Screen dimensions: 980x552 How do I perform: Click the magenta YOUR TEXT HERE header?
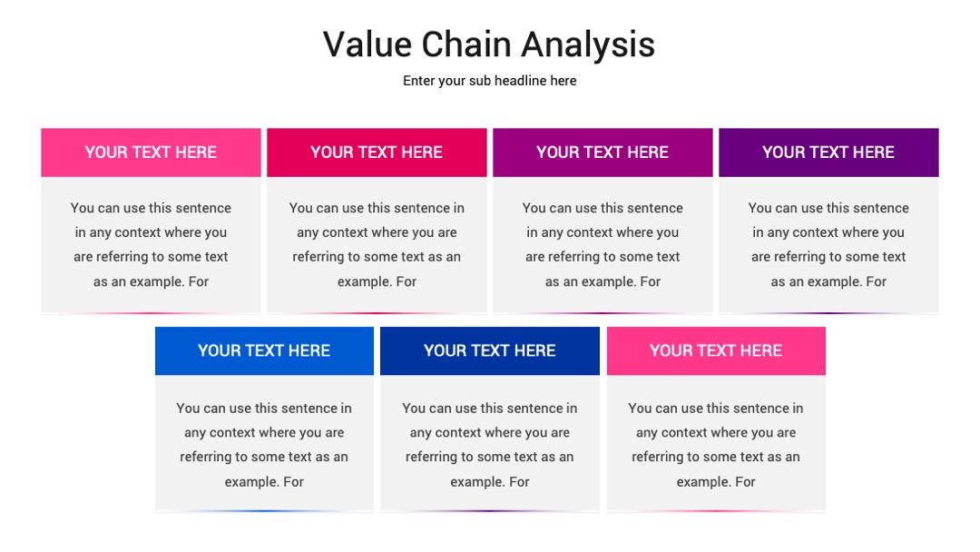[x=603, y=153]
